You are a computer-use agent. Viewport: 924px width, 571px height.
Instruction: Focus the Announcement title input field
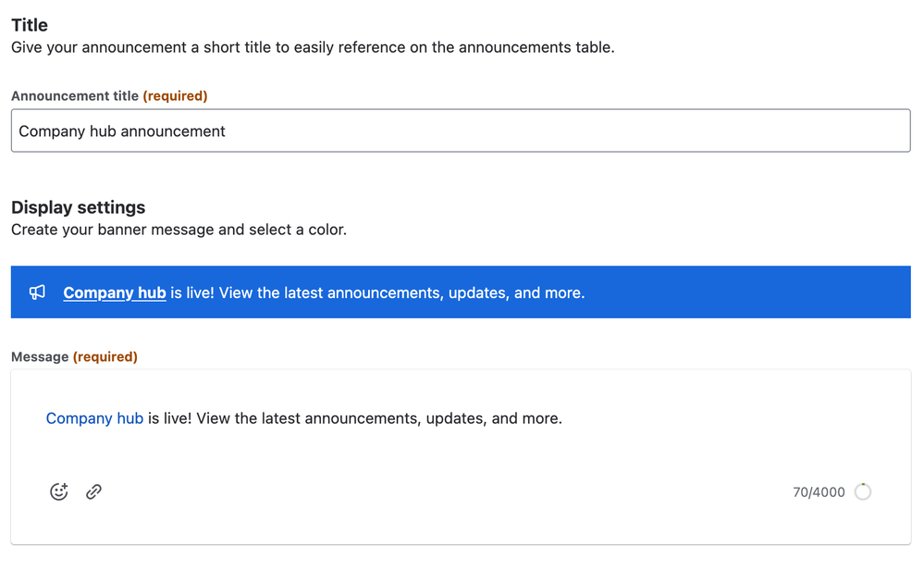[461, 130]
